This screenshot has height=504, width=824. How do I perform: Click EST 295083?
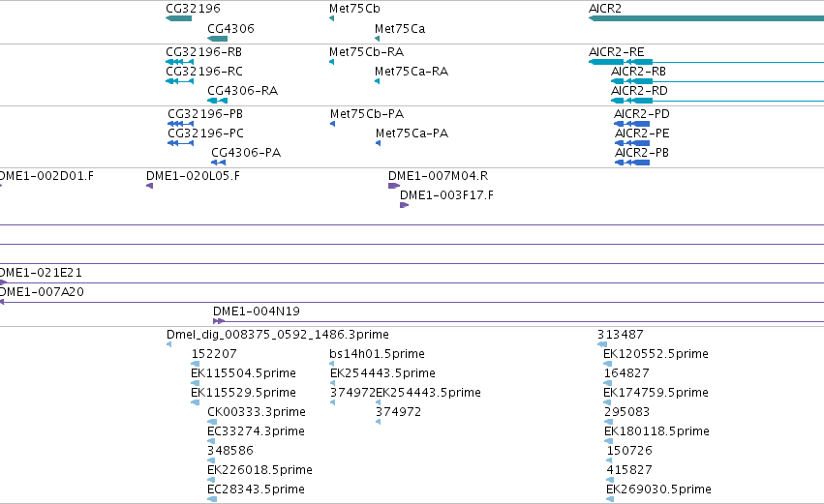point(608,422)
